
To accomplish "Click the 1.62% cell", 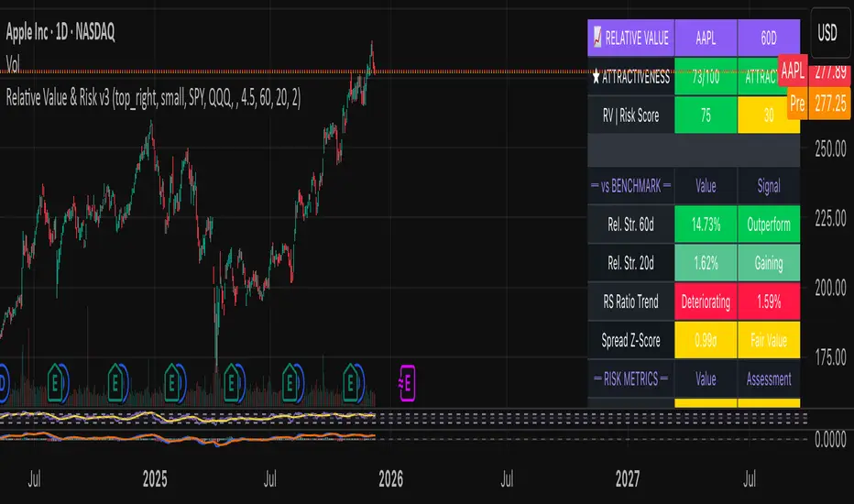I will [706, 263].
